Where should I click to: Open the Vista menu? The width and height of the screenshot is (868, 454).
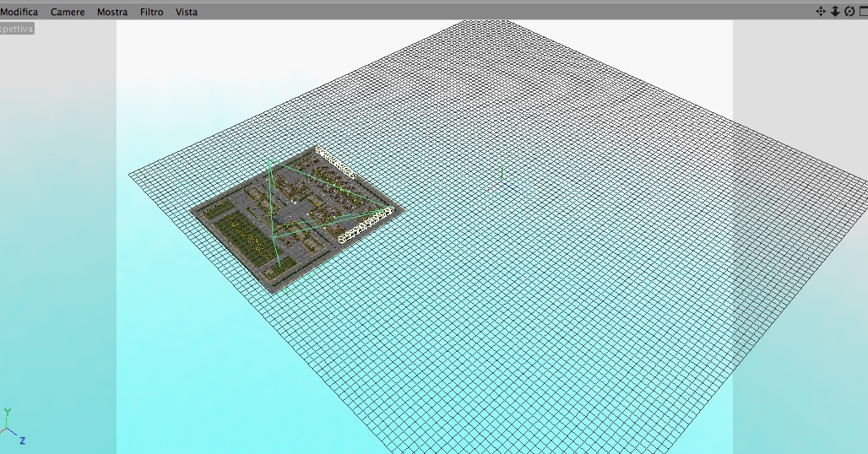[187, 12]
